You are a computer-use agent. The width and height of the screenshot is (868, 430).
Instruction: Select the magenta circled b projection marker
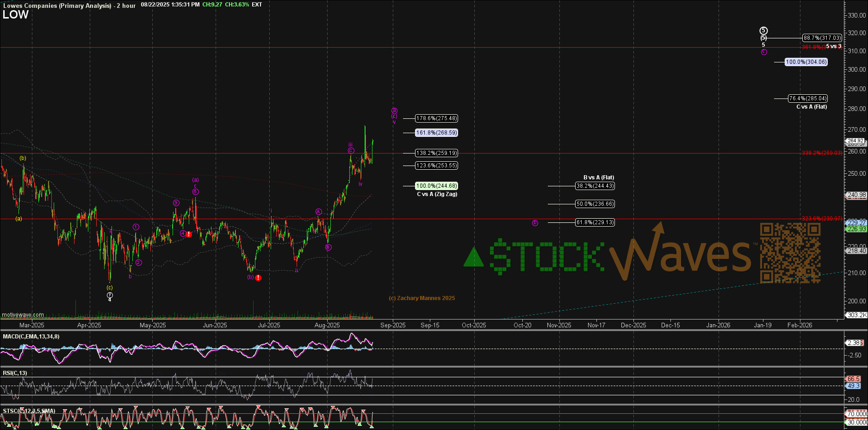coord(535,223)
